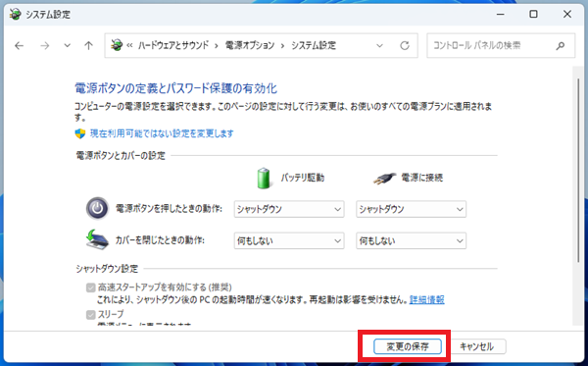This screenshot has width=588, height=366.
Task: Focus the コントロール パネルの検索 search box
Action: tap(501, 46)
